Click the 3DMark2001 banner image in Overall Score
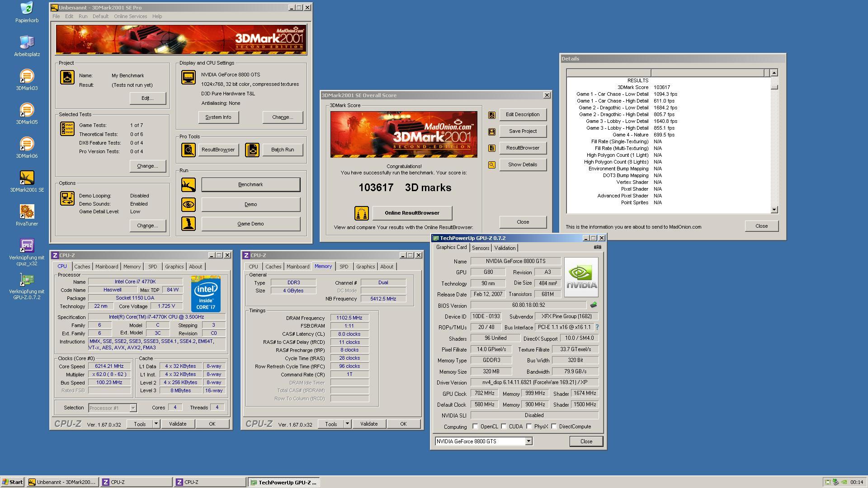This screenshot has height=488, width=868. (404, 134)
